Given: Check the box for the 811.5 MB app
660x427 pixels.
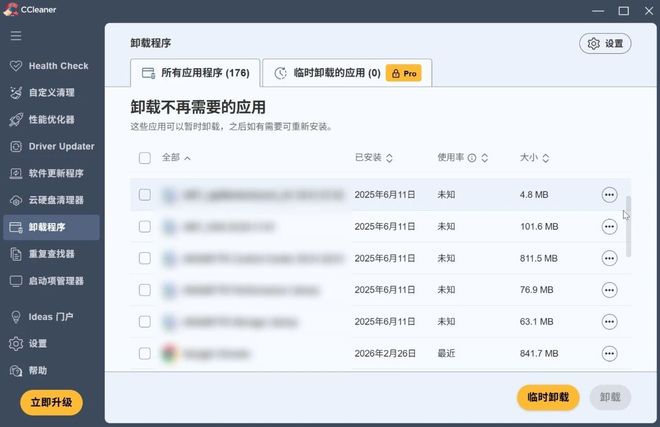Looking at the screenshot, I should [x=145, y=258].
